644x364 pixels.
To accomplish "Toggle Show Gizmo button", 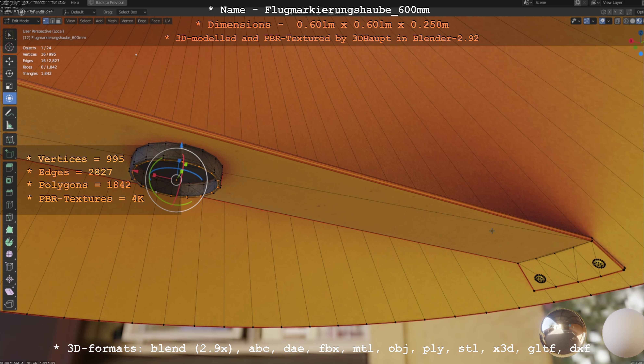I will (587, 21).
